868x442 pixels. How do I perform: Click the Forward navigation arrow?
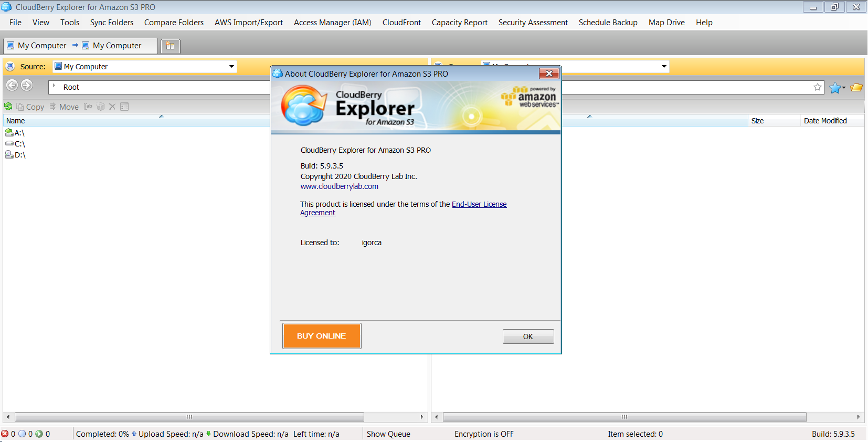pos(27,85)
